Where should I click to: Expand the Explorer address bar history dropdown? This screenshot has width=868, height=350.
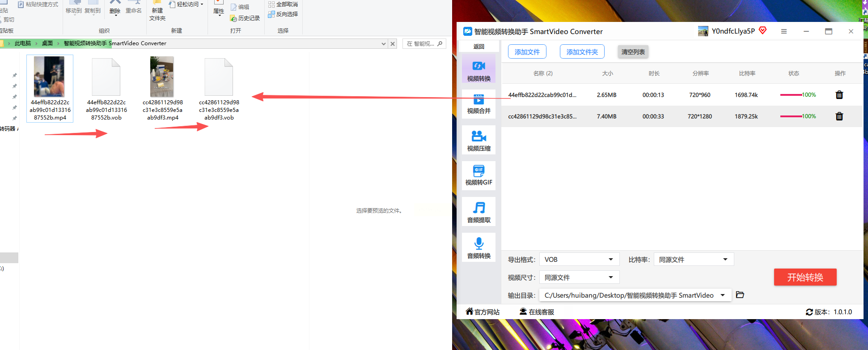click(x=384, y=43)
